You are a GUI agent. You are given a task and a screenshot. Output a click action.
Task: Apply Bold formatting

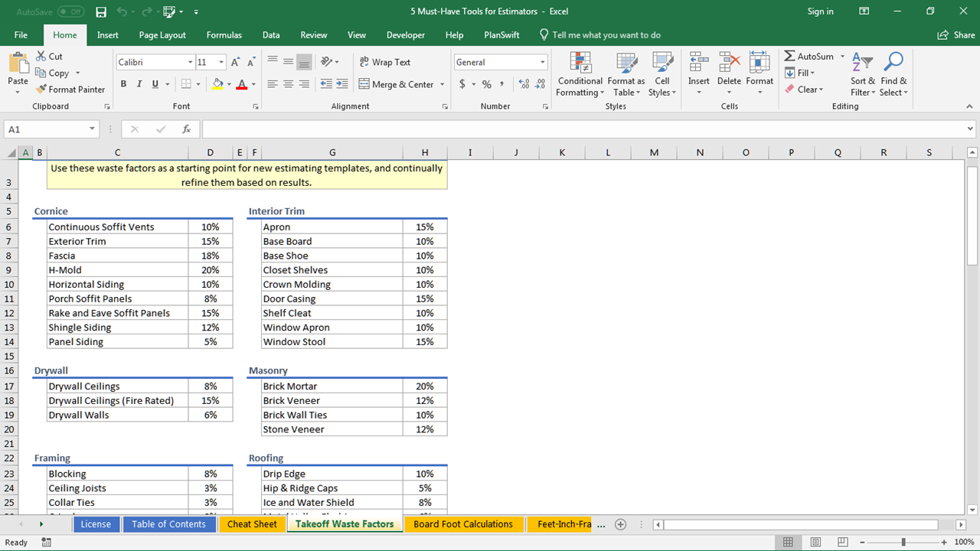click(x=123, y=84)
